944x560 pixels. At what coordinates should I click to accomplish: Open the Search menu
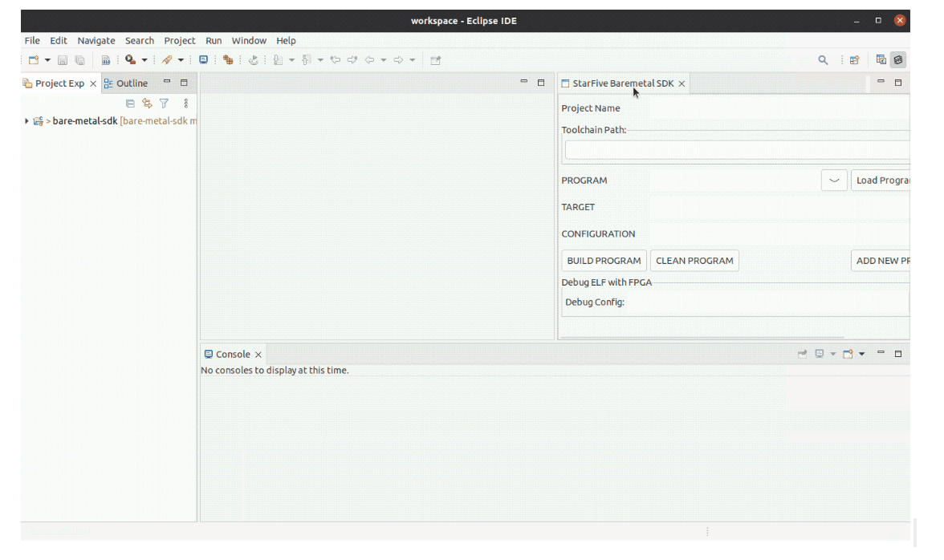click(x=140, y=40)
